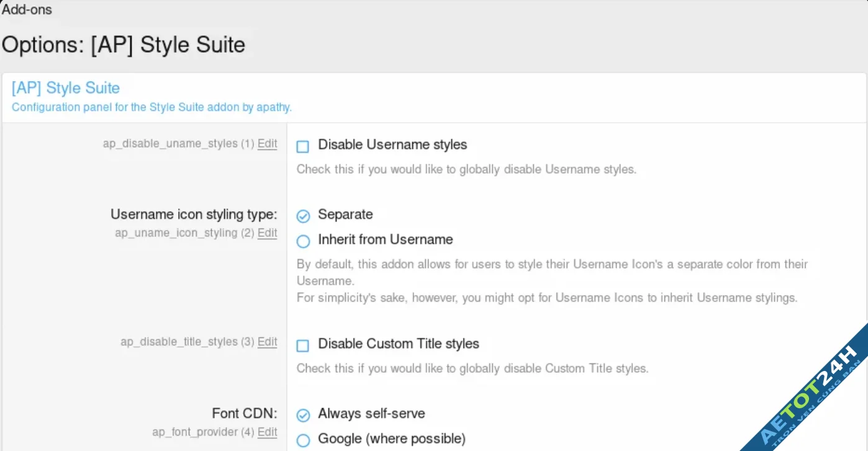This screenshot has width=868, height=451.
Task: Click the Add-ons breadcrumb link
Action: click(27, 9)
